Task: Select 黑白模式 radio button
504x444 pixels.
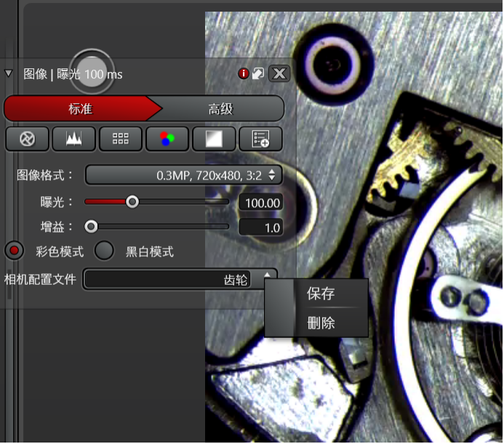Action: [105, 251]
